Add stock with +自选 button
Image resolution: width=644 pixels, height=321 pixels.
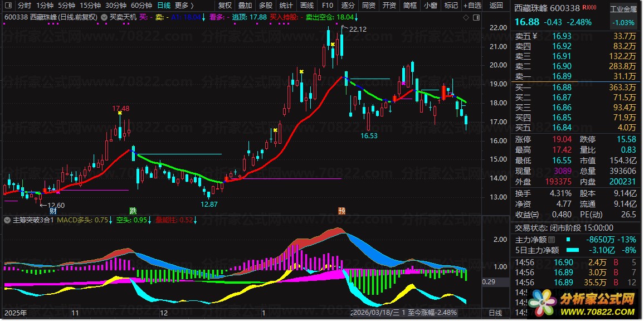471,5
